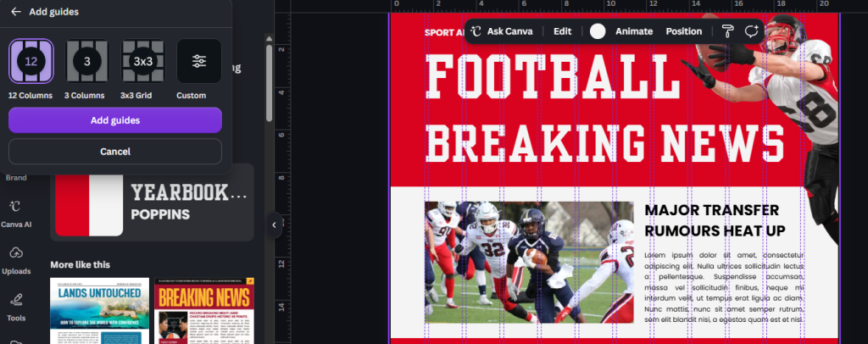Select the FOOTBALL headline text on canvas
Image resolution: width=868 pixels, height=344 pixels.
(554, 77)
